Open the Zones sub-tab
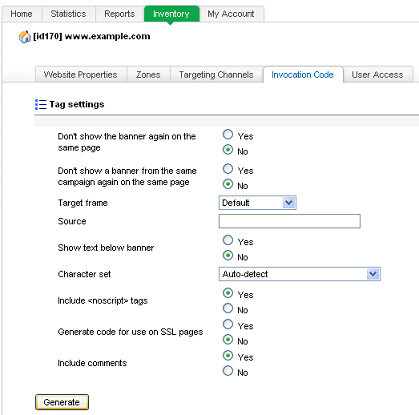The height and width of the screenshot is (415, 419). point(148,75)
